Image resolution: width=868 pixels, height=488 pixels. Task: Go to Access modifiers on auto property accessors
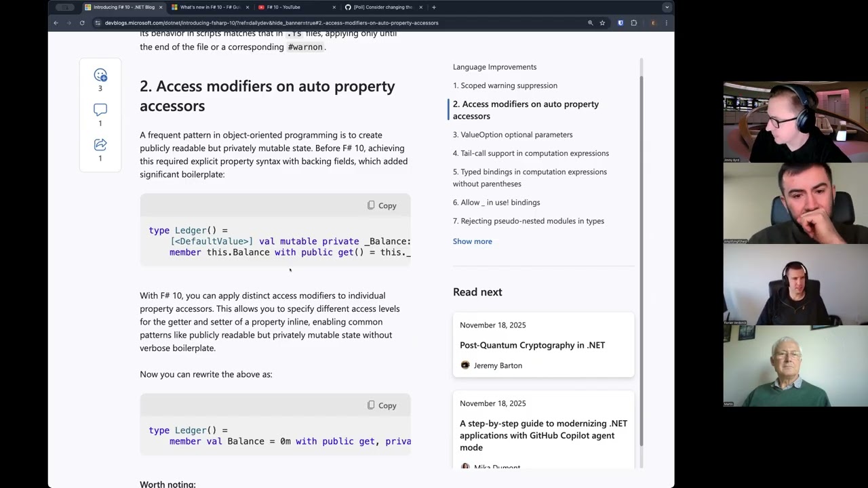526,110
